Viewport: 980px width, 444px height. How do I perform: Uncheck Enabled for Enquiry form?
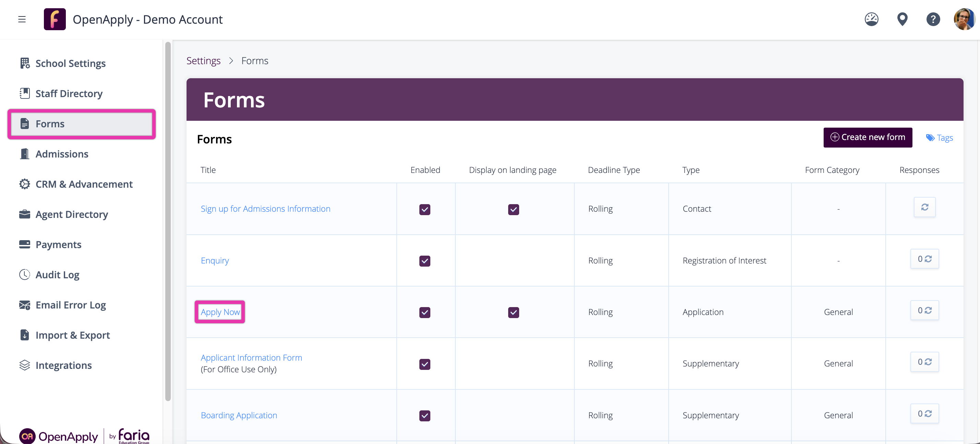(425, 261)
